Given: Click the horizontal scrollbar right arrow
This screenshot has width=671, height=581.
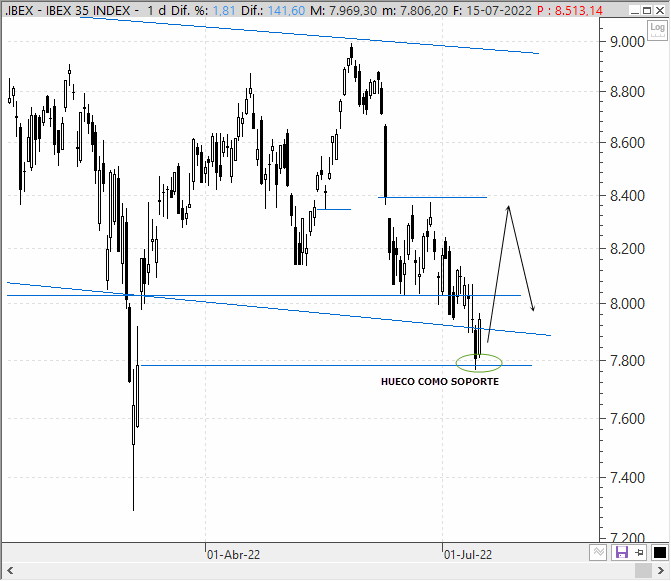Looking at the screenshot, I should pos(660,570).
